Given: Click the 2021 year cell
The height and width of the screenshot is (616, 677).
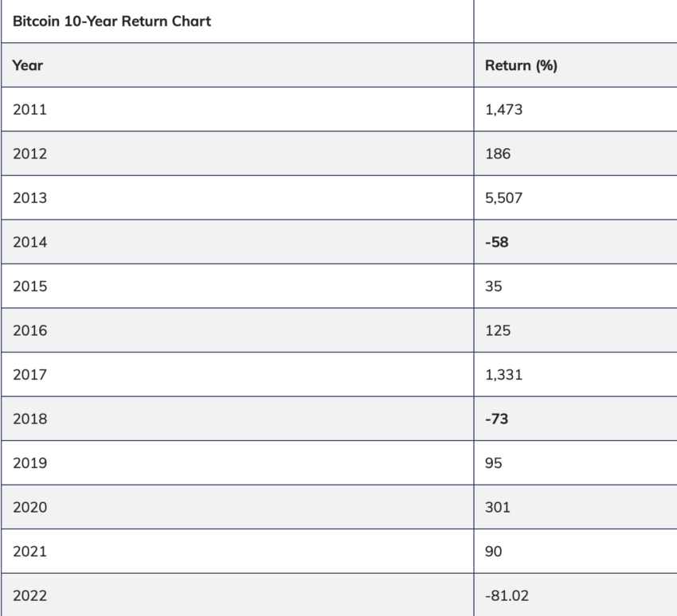Looking at the screenshot, I should coord(29,552).
